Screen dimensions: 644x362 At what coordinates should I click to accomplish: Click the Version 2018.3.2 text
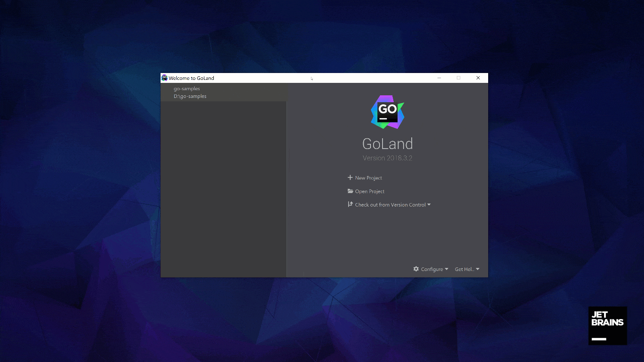pyautogui.click(x=387, y=158)
